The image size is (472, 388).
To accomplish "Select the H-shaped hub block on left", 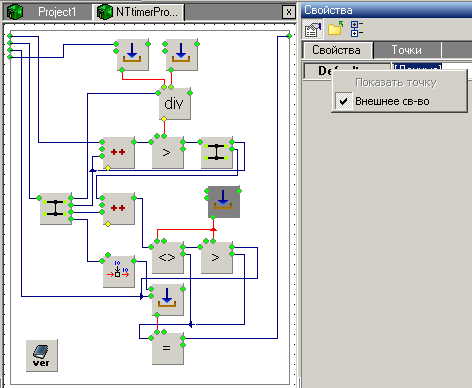I will tap(56, 209).
